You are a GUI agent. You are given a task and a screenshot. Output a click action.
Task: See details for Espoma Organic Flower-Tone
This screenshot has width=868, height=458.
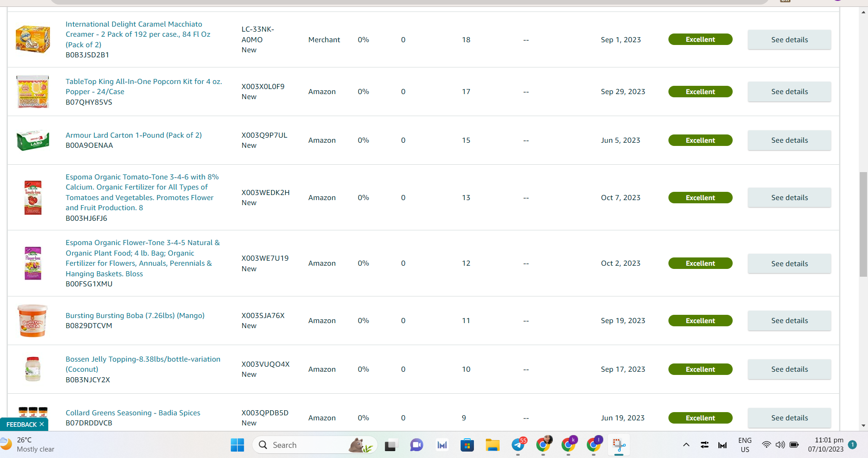point(789,263)
